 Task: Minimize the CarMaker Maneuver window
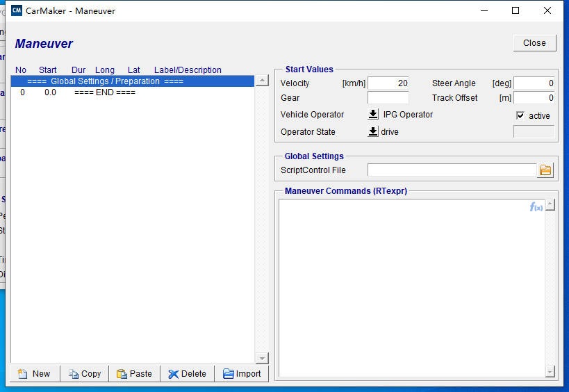pyautogui.click(x=484, y=10)
